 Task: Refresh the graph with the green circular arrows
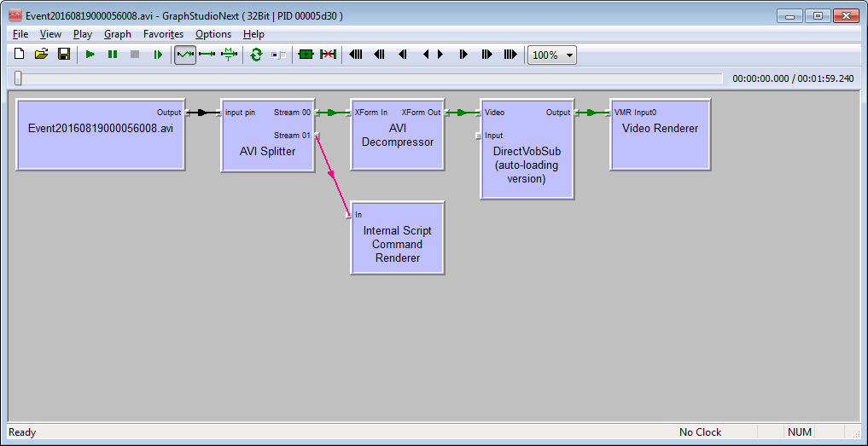click(256, 55)
